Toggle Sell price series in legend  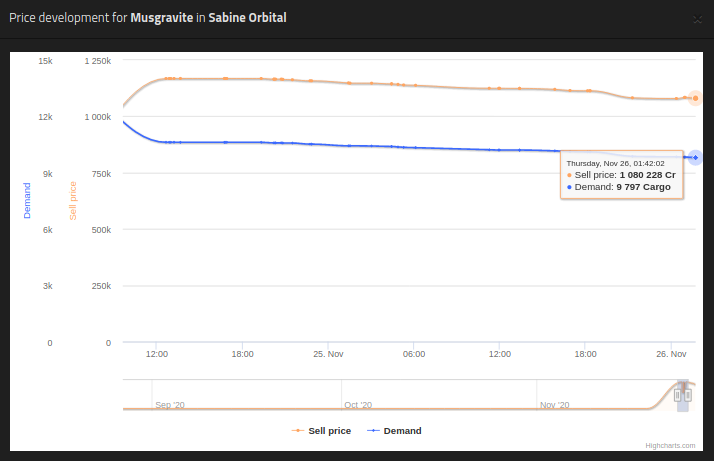pyautogui.click(x=321, y=430)
